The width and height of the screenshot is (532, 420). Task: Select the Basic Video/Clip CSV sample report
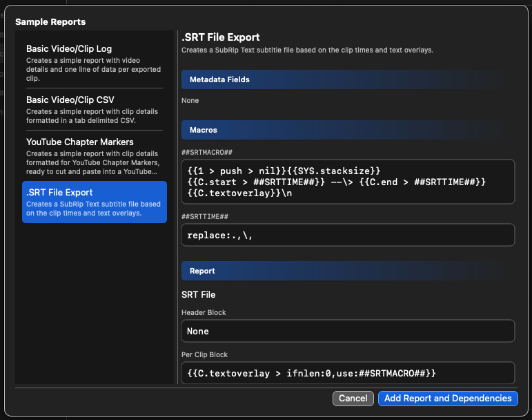pos(95,109)
